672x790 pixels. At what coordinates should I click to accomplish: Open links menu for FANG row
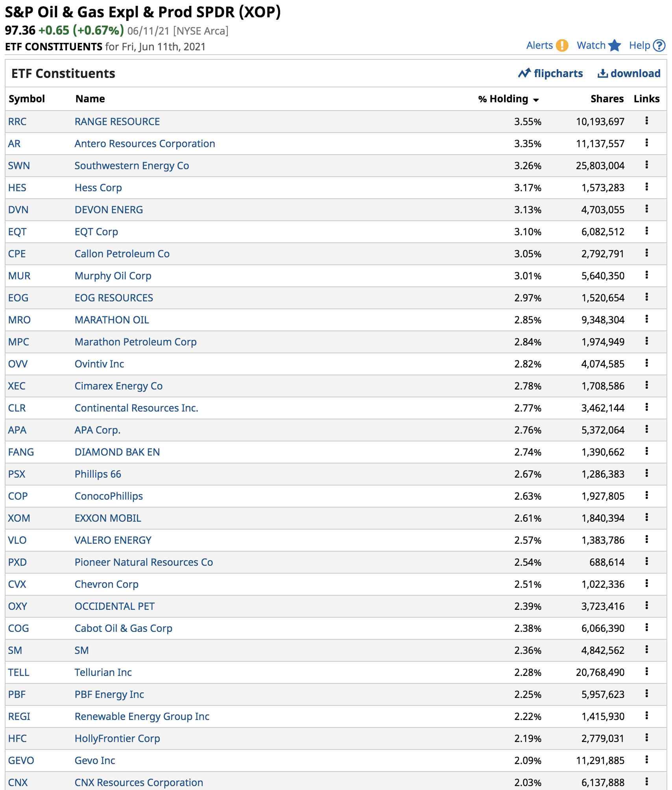(x=646, y=451)
